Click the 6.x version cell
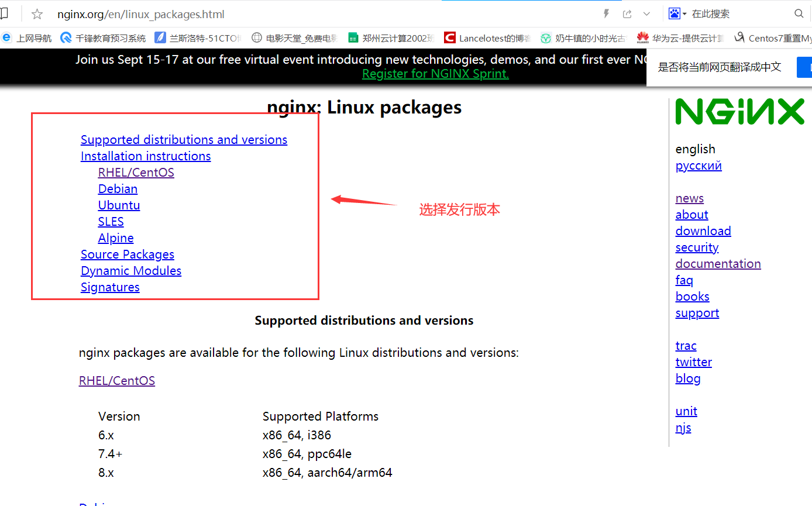This screenshot has width=812, height=506. (x=106, y=435)
